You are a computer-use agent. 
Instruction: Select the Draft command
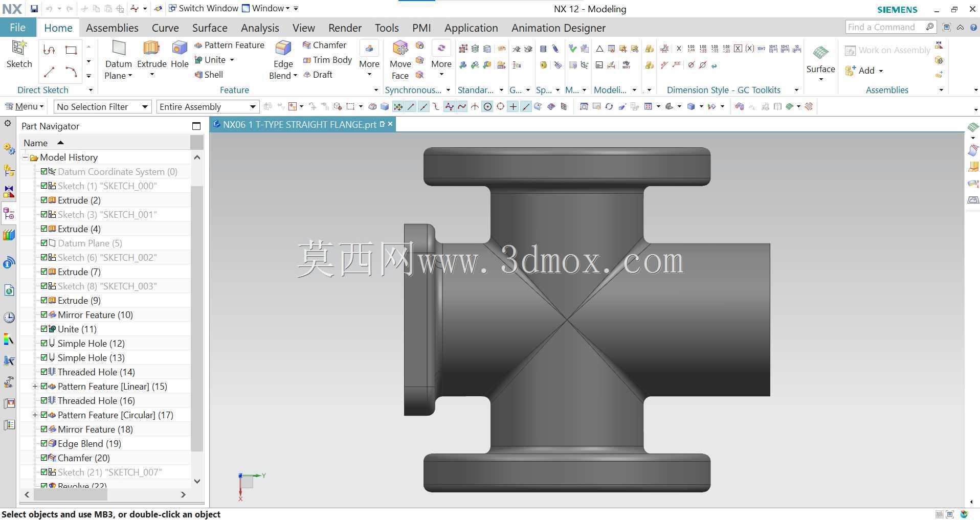[318, 75]
